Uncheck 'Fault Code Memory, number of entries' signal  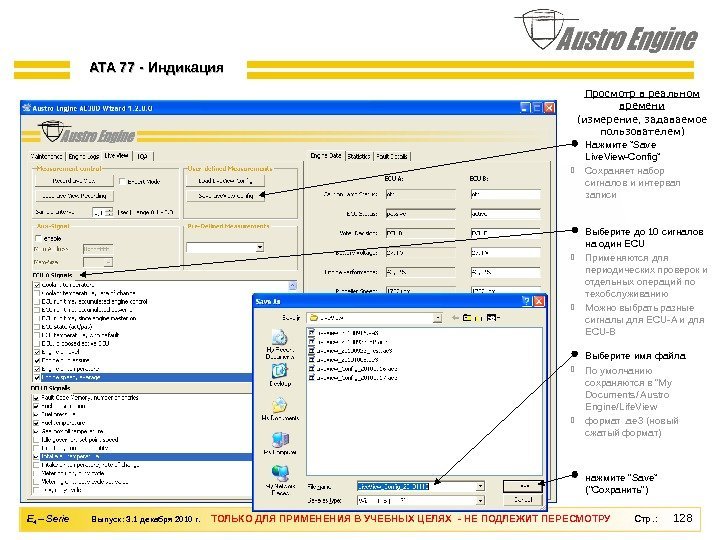[x=36, y=398]
